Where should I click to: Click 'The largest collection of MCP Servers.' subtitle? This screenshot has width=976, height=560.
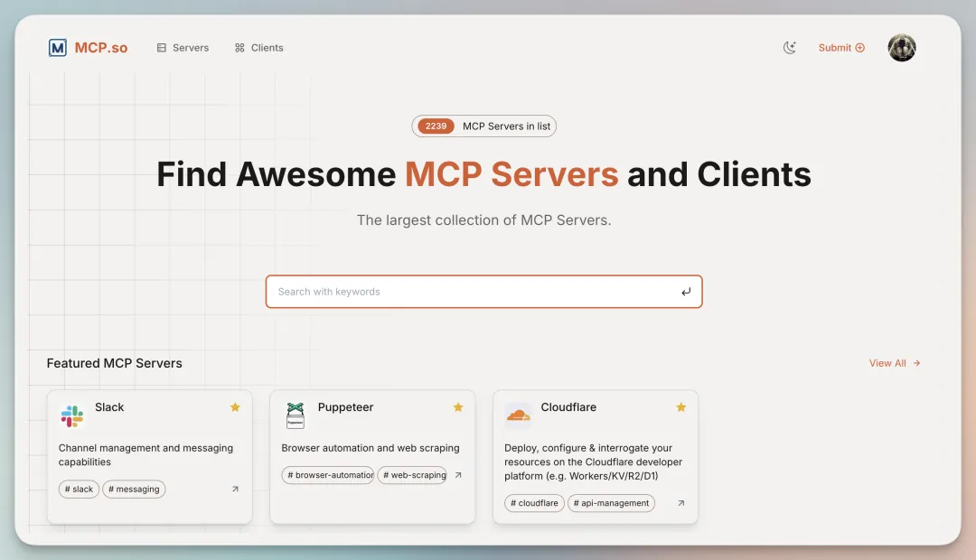(483, 220)
